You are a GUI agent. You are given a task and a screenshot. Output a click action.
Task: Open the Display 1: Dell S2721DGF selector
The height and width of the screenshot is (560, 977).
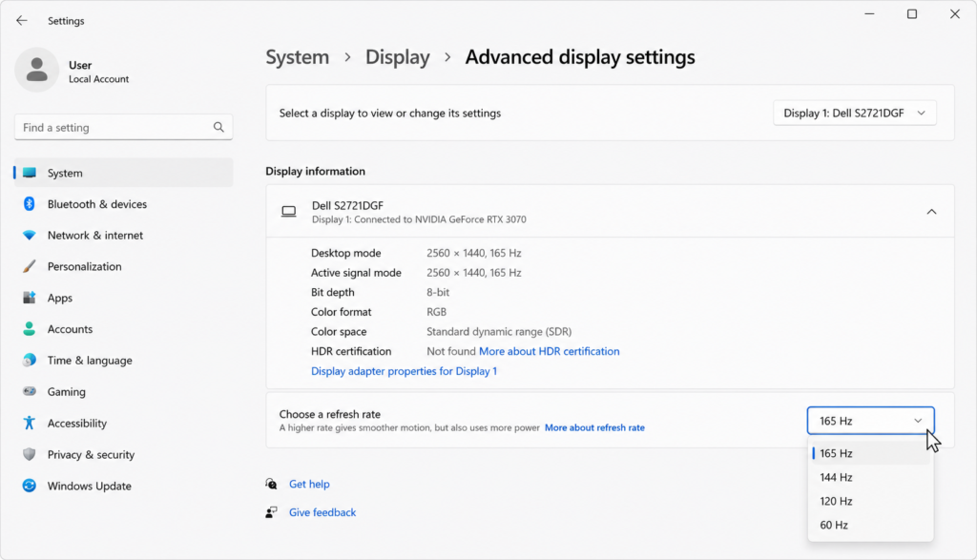pos(854,113)
